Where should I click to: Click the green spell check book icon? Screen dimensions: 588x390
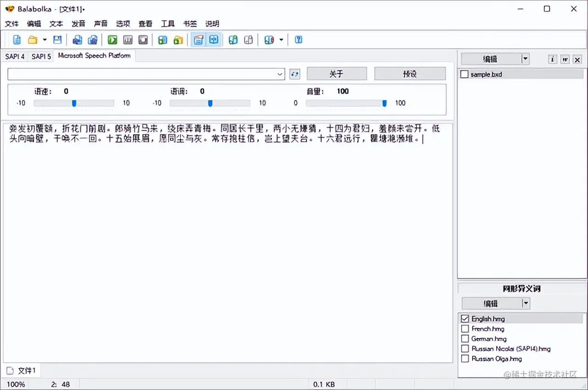coord(233,40)
